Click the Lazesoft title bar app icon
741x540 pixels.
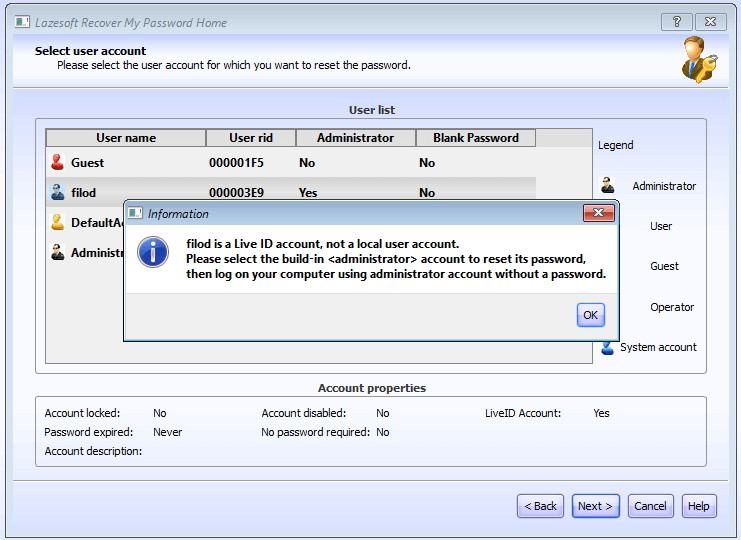21,22
